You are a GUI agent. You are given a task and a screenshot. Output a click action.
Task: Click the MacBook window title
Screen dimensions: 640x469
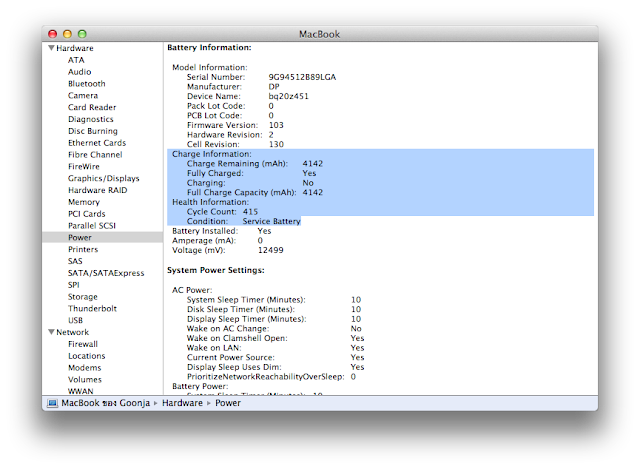click(319, 34)
